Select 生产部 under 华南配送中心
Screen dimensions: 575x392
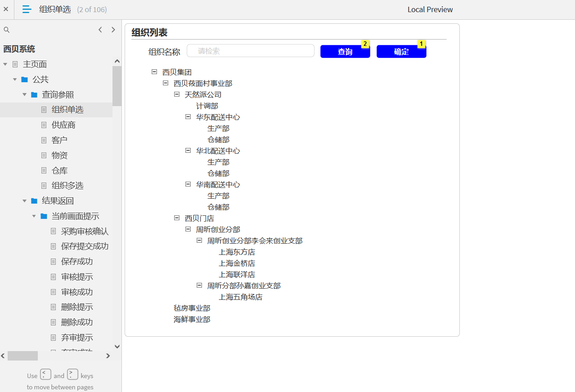pos(218,196)
